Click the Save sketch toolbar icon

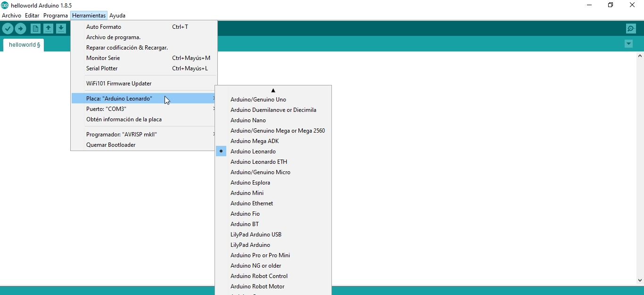tap(61, 29)
